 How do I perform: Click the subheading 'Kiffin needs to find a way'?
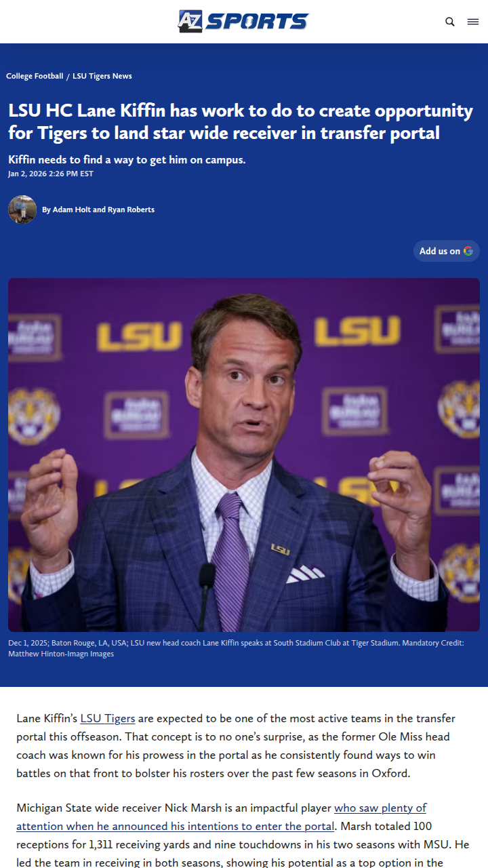click(x=127, y=160)
